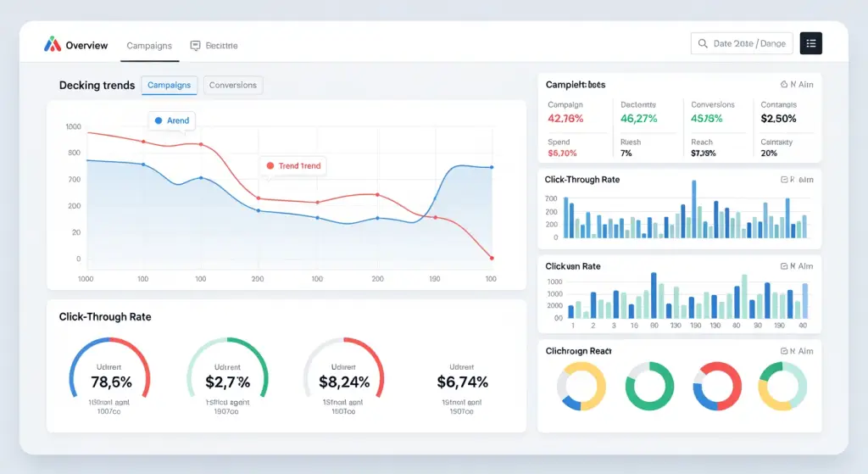The image size is (868, 474).
Task: Click the colorful app logo icon
Action: 53,44
